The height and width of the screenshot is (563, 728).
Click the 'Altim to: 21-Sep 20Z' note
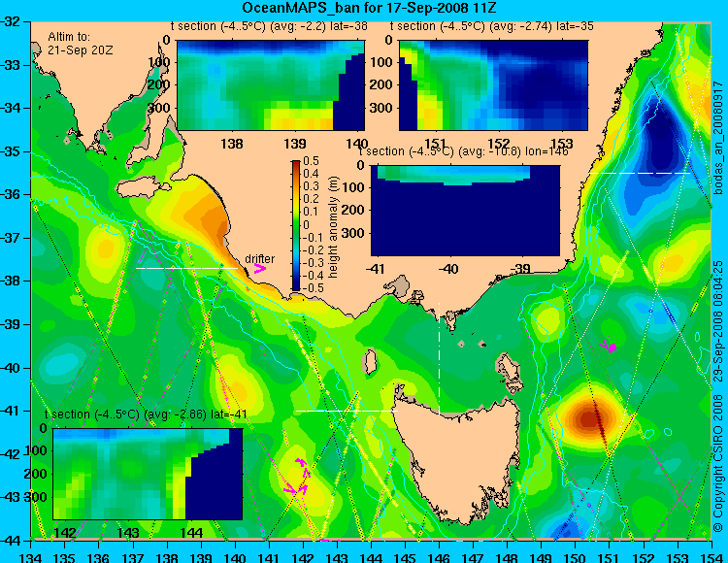81,44
